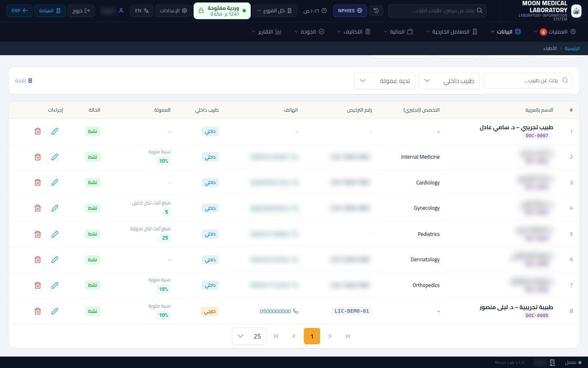Click the DOC-0007 doctor code
Image resolution: width=588 pixels, height=368 pixels.
tap(537, 136)
